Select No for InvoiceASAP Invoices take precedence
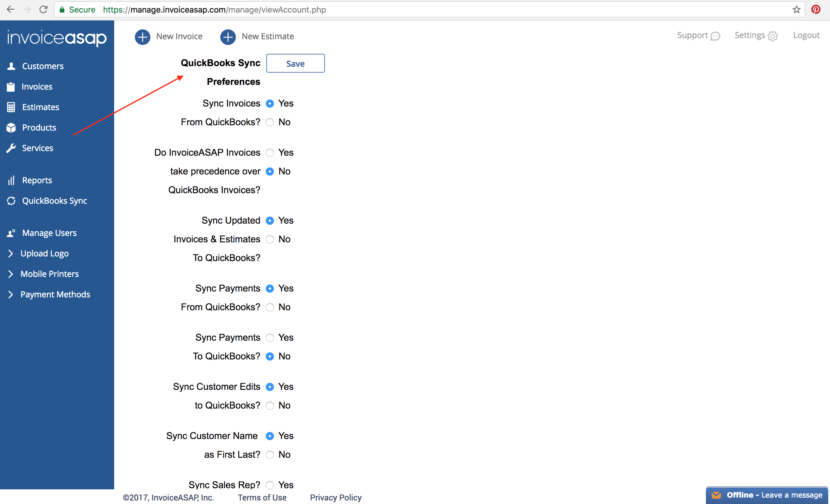The height and width of the screenshot is (504, 830). tap(270, 172)
